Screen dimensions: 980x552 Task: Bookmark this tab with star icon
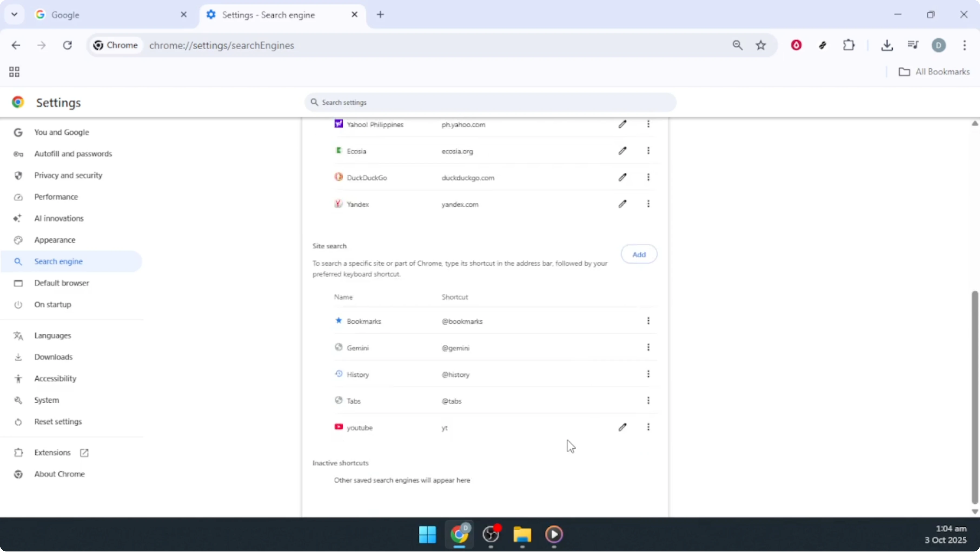pos(761,45)
